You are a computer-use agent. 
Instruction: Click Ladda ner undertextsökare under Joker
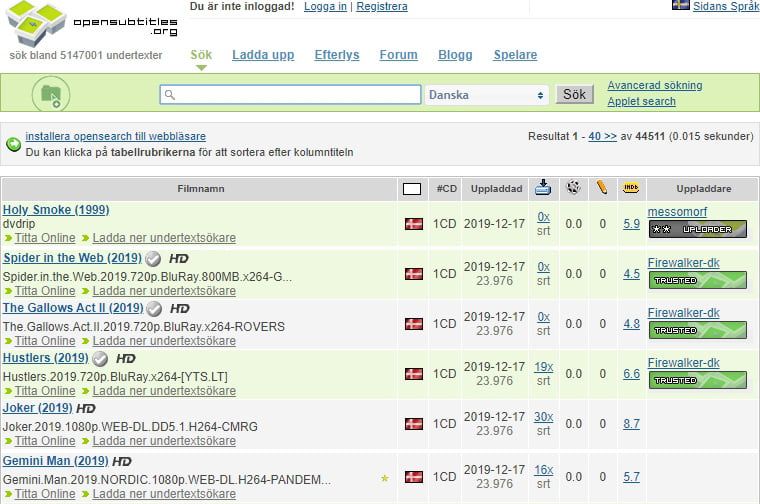(164, 441)
